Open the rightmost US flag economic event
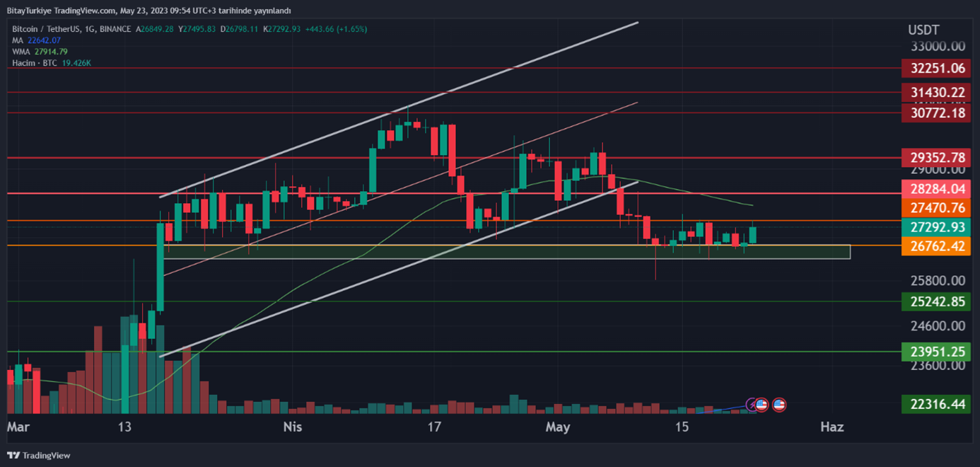980x467 pixels. coord(778,405)
